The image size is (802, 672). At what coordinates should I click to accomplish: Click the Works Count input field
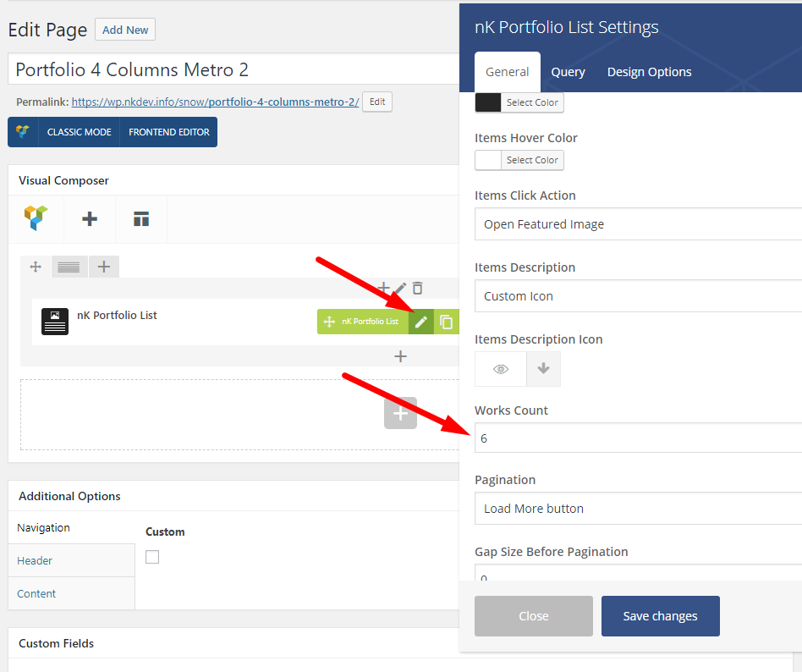click(x=634, y=438)
